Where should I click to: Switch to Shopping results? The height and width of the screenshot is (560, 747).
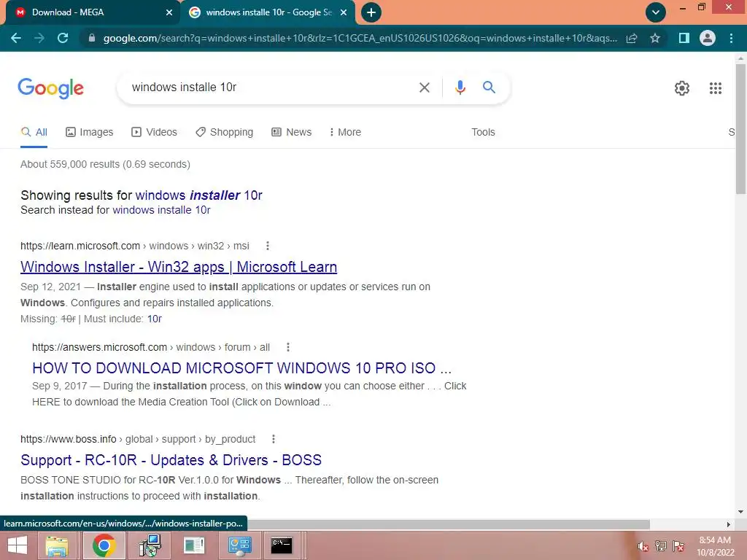coord(225,132)
